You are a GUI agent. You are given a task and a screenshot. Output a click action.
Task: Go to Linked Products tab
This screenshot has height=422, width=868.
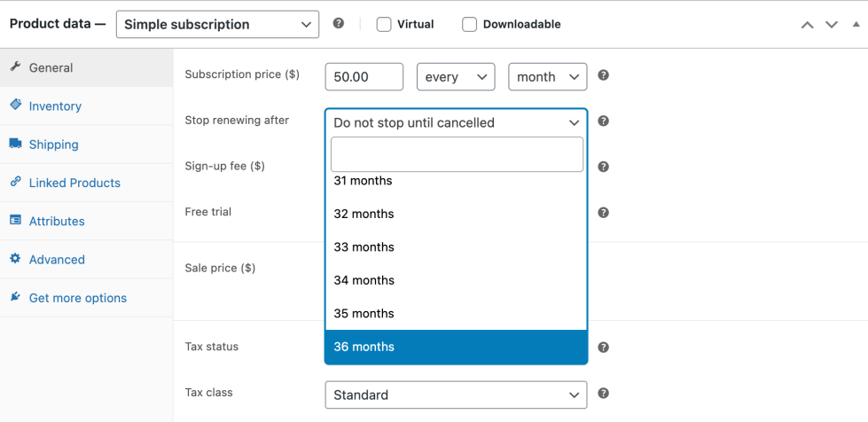tap(74, 183)
